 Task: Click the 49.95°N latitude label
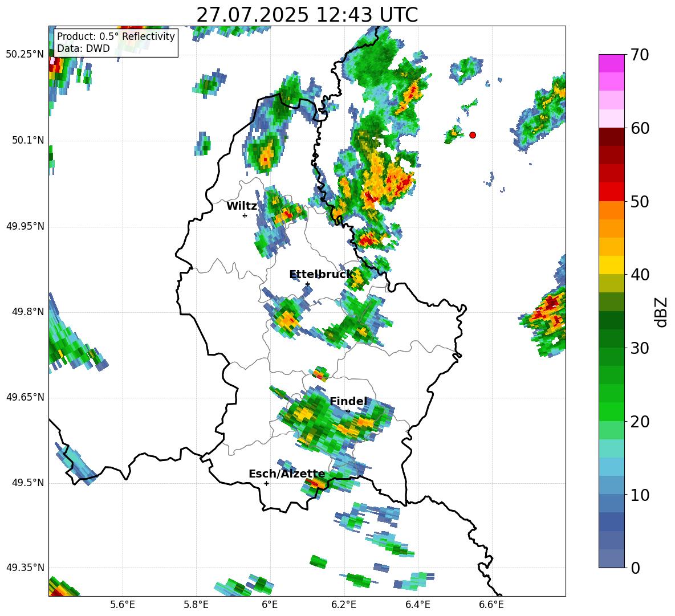[25, 226]
